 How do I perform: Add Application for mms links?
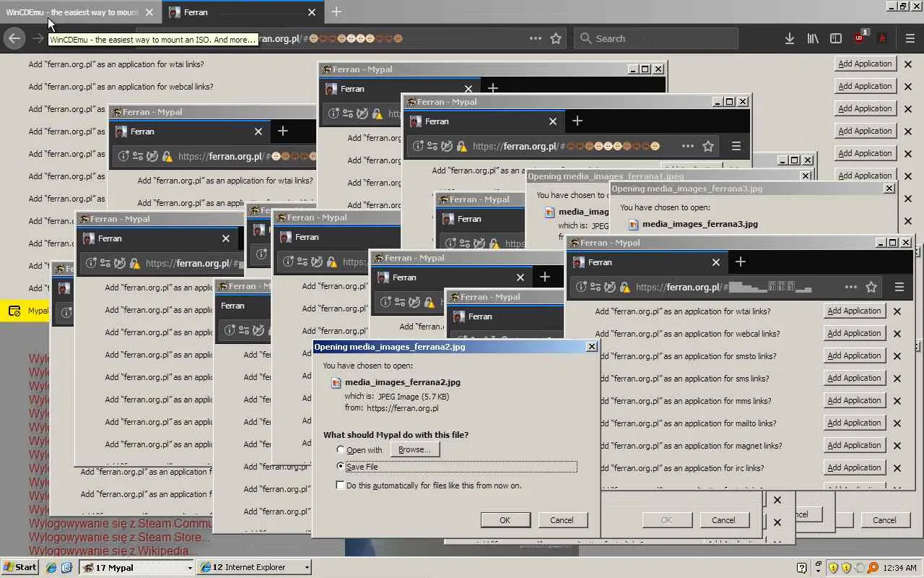point(855,400)
